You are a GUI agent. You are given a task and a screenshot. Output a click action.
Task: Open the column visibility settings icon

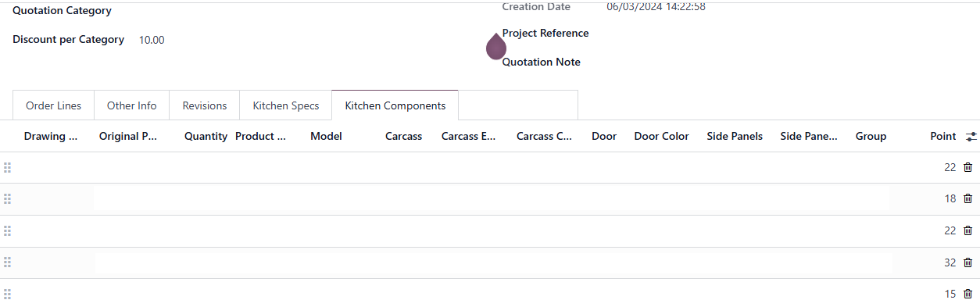click(x=971, y=137)
